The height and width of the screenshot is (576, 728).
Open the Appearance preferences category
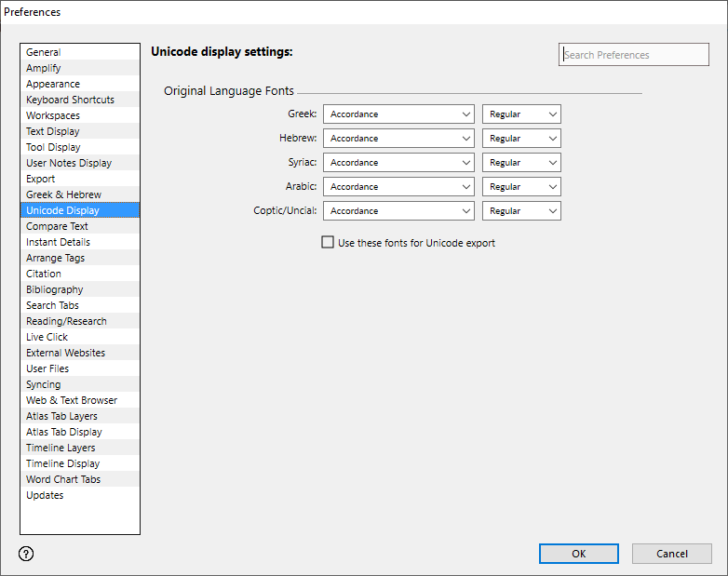[x=53, y=85]
